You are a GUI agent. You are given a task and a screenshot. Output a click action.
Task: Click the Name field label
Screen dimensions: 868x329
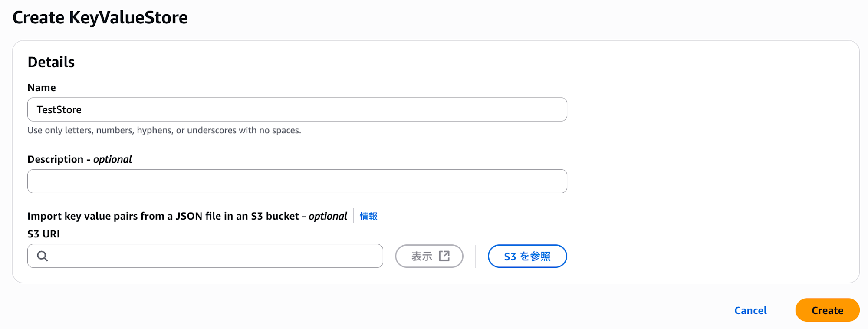[42, 88]
